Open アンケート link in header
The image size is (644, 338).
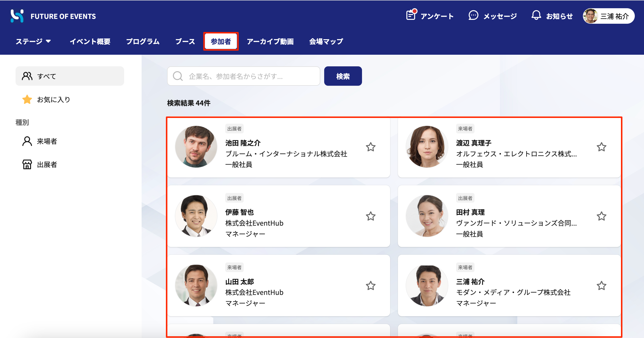pyautogui.click(x=437, y=16)
